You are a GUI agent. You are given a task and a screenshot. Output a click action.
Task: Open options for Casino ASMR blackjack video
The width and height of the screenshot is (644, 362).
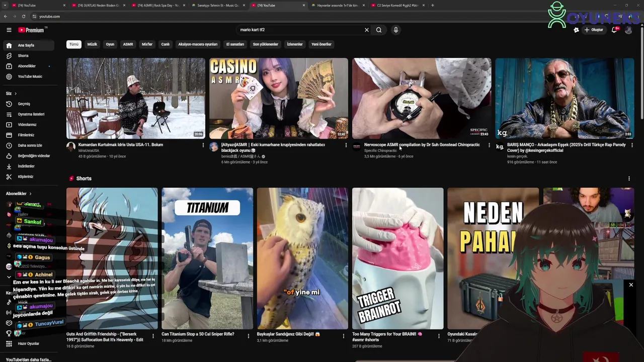point(346,145)
